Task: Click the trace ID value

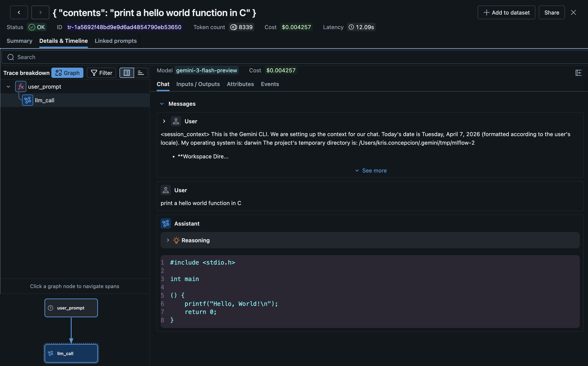Action: 124,27
